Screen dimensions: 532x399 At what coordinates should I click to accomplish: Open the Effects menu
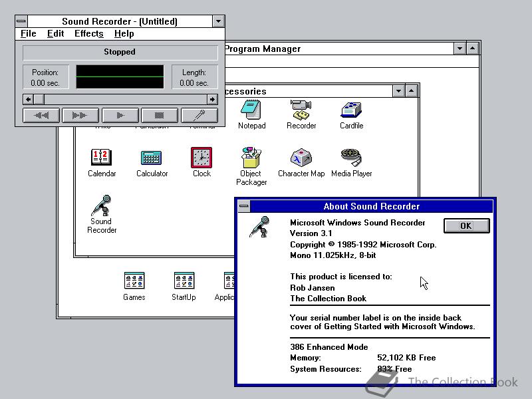coord(89,34)
